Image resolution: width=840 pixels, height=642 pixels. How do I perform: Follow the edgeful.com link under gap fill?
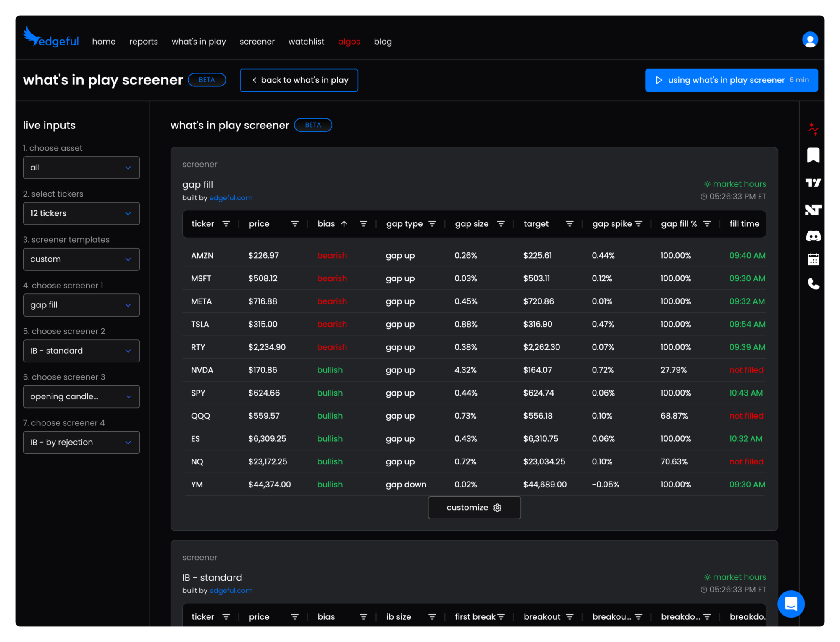(231, 198)
